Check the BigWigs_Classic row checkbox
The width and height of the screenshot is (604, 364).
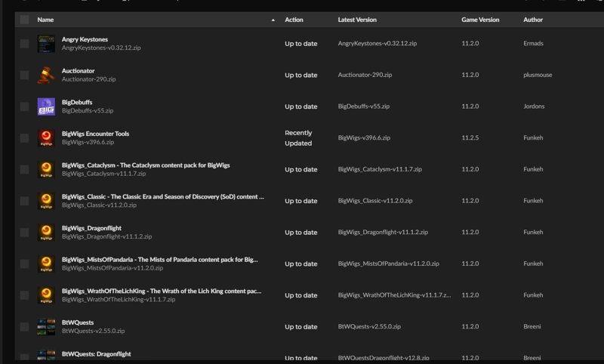[x=24, y=201]
